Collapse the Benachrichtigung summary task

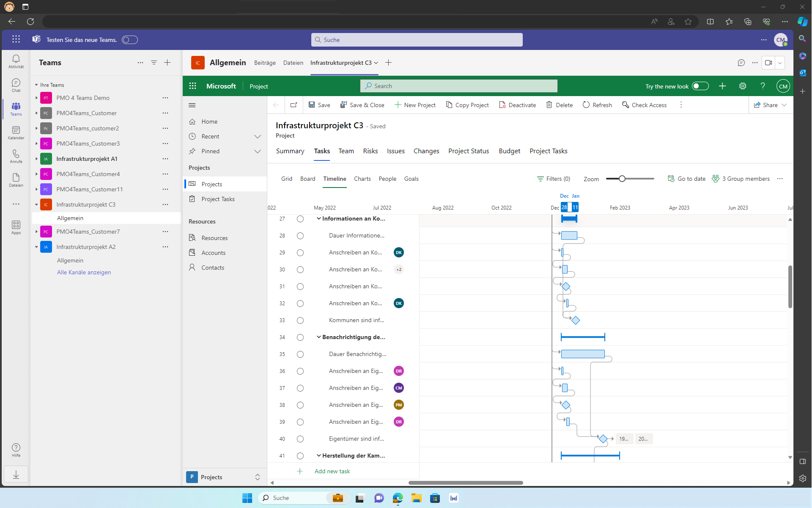pos(319,337)
